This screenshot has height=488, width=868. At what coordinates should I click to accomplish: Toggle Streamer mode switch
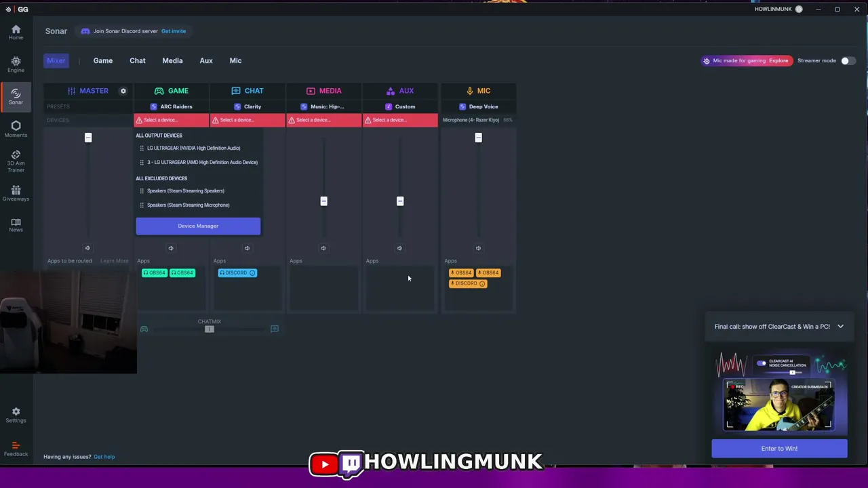[848, 61]
